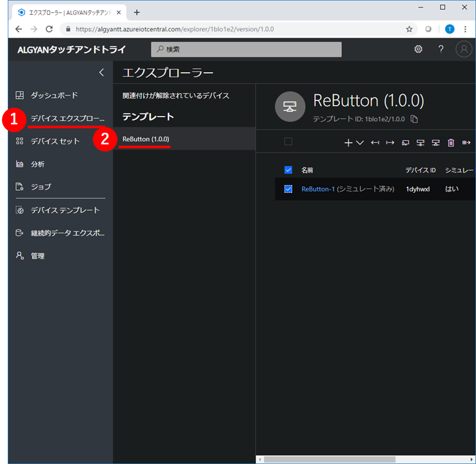Open the ReButton-1 device link
This screenshot has width=476, height=464.
(x=318, y=189)
